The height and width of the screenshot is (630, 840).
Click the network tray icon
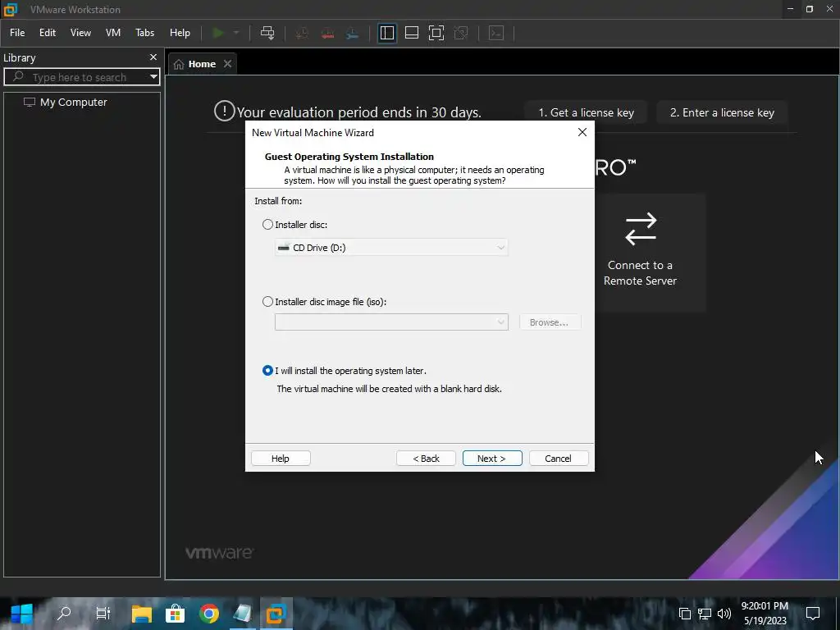point(705,614)
